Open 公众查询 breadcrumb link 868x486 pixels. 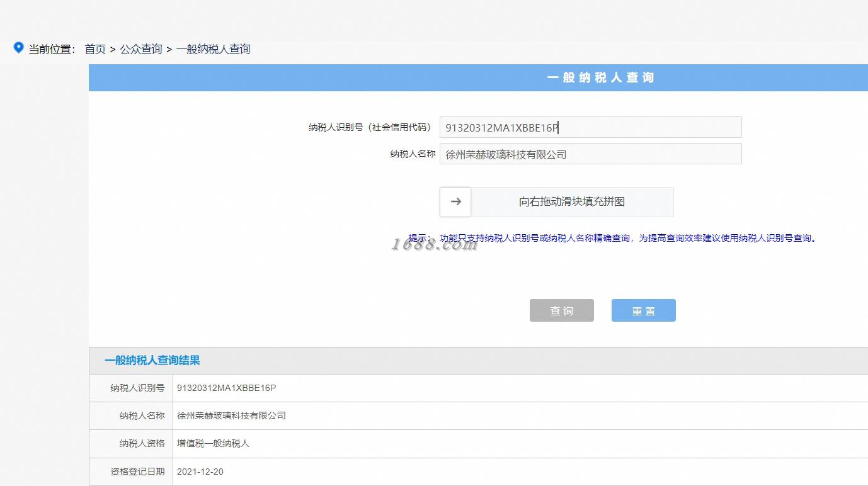[x=141, y=49]
